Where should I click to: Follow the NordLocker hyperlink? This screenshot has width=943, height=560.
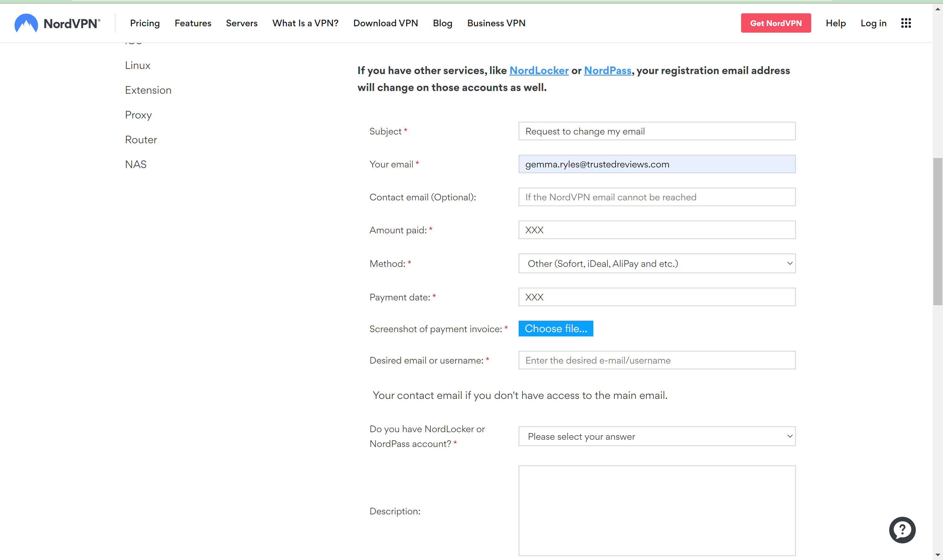539,70
